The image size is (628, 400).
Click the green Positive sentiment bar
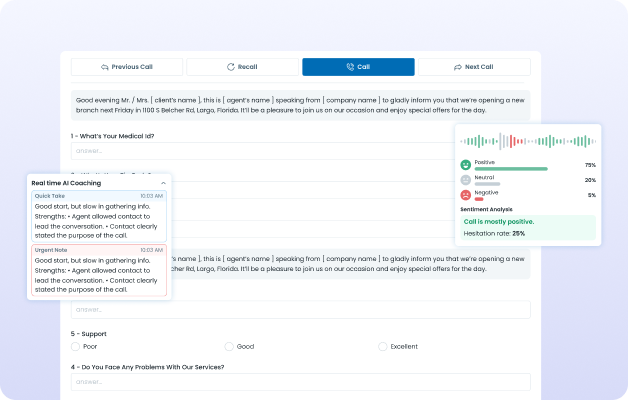510,168
